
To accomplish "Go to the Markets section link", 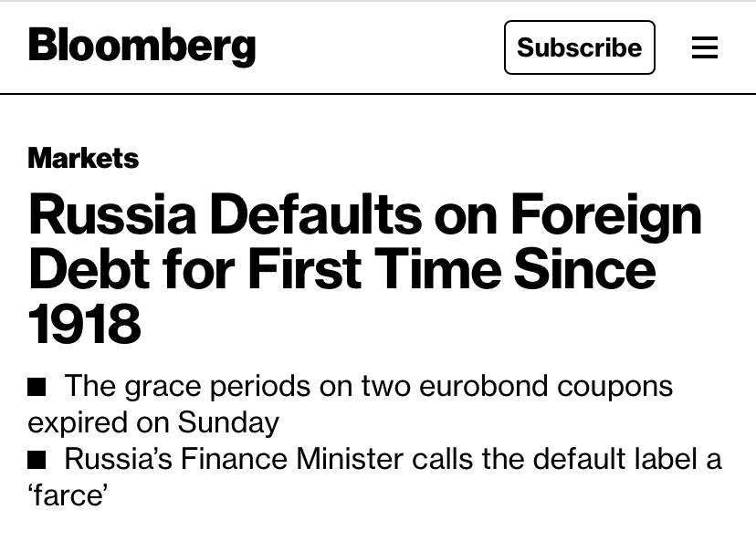I will (x=83, y=158).
